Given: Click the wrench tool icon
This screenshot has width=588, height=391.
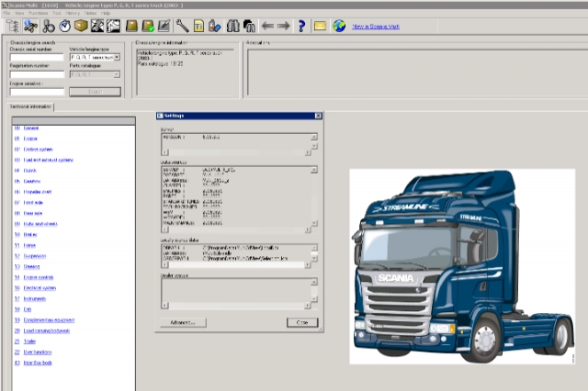Looking at the screenshot, I should (x=182, y=27).
